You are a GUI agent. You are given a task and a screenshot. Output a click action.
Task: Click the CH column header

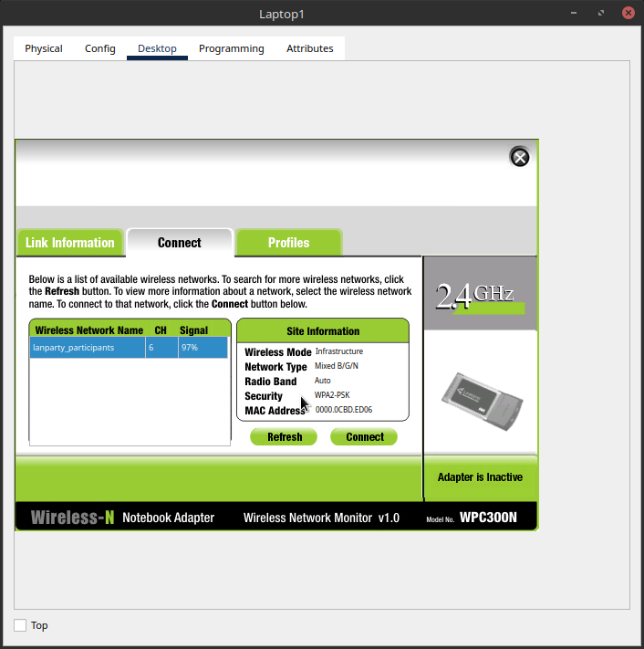click(x=161, y=330)
